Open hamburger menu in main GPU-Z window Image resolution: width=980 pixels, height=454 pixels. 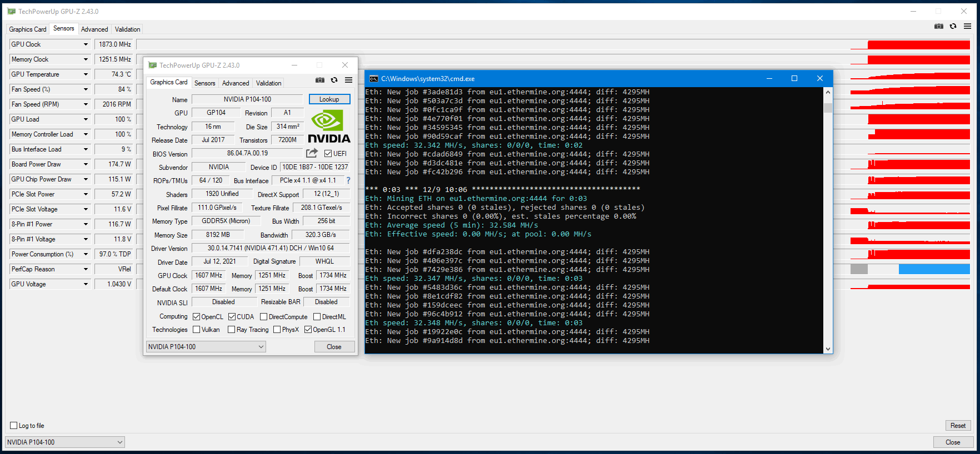(967, 26)
